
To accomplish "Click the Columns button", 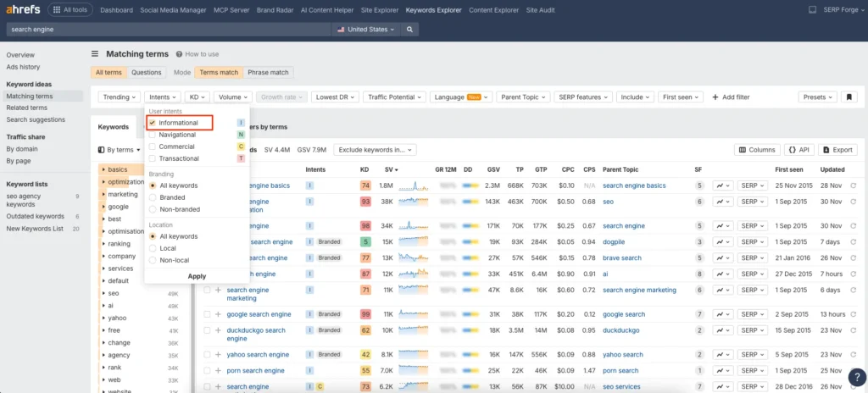I will (x=757, y=149).
